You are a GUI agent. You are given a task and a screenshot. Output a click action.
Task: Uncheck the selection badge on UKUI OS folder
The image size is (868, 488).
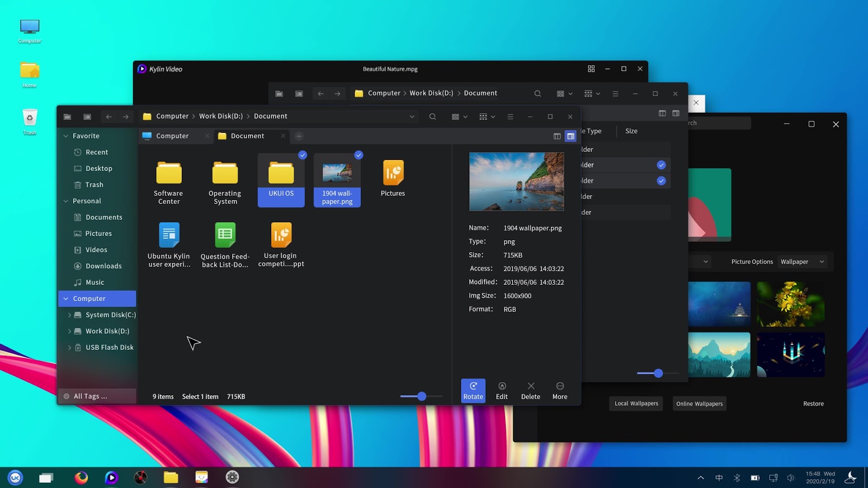tap(303, 155)
